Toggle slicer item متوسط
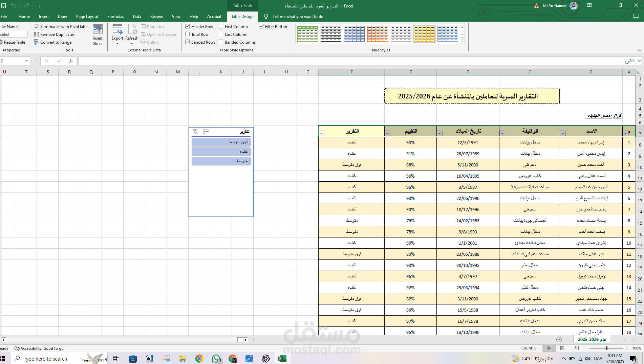644x364 pixels. [221, 161]
